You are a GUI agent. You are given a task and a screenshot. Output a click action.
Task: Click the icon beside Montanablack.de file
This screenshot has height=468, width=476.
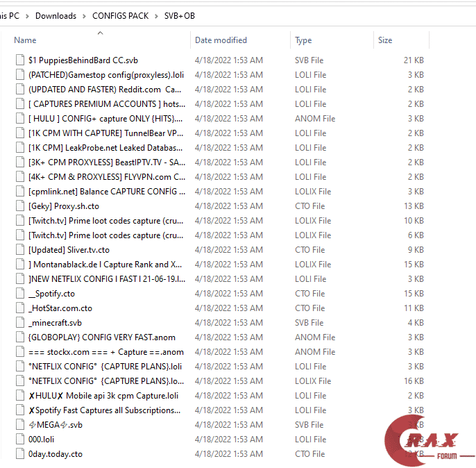point(20,265)
